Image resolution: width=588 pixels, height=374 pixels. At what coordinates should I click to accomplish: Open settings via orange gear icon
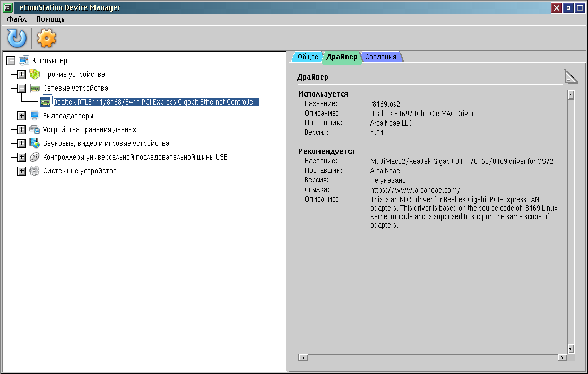pyautogui.click(x=47, y=38)
